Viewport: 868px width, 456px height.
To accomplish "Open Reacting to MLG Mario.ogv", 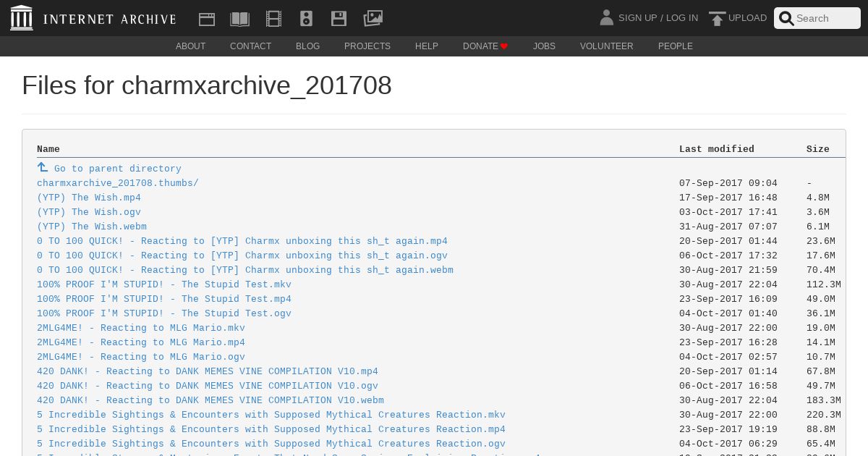I will 141,357.
